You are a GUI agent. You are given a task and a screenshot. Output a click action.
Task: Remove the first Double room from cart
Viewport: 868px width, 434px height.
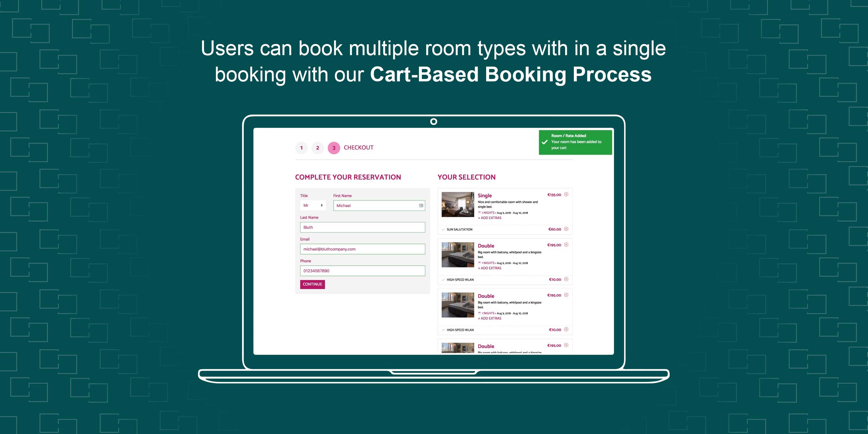(566, 245)
